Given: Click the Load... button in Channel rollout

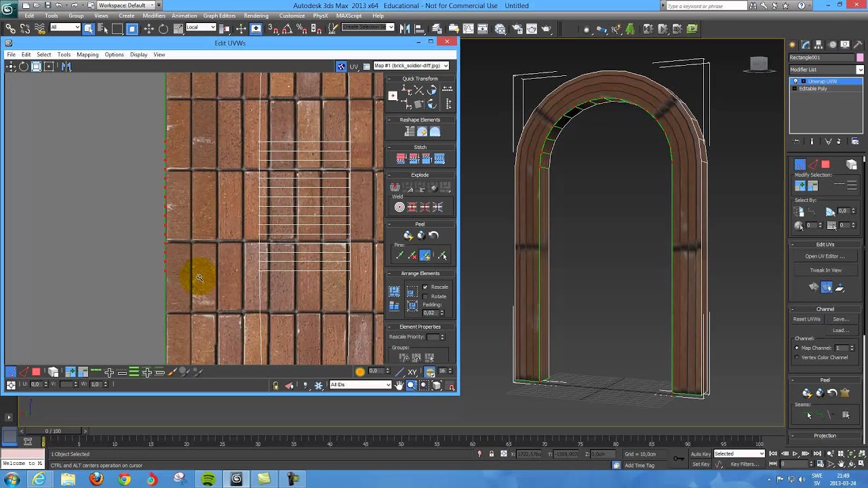Looking at the screenshot, I should [x=841, y=331].
